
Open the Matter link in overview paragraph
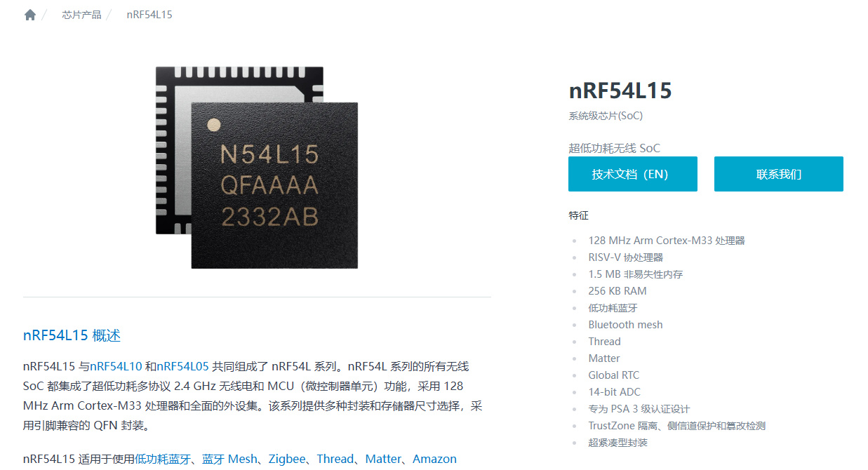point(383,459)
